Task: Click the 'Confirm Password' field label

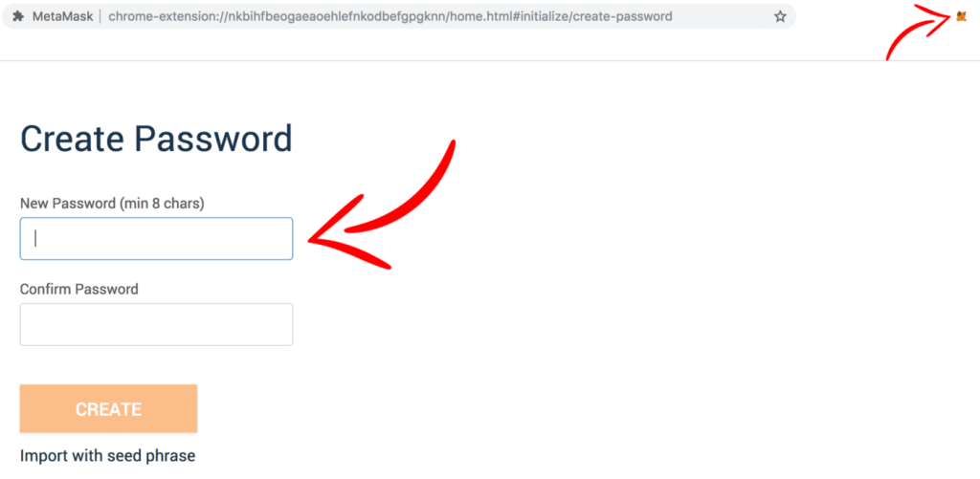Action: point(79,289)
